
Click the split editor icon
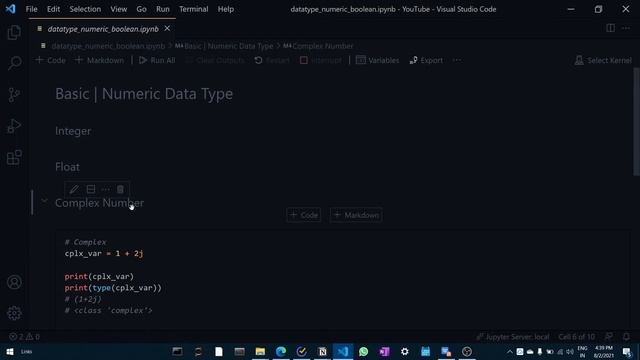(x=611, y=28)
